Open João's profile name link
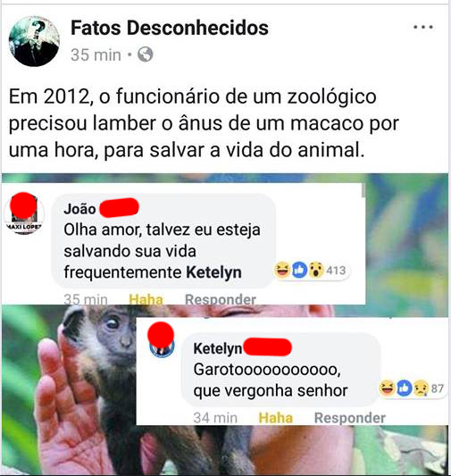Viewport: 451px width, 476px height. (79, 209)
